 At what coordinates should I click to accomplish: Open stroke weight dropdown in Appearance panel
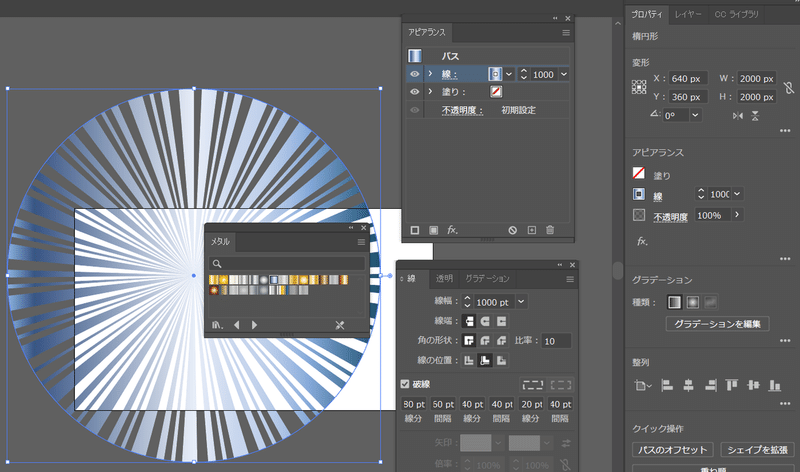pos(564,74)
